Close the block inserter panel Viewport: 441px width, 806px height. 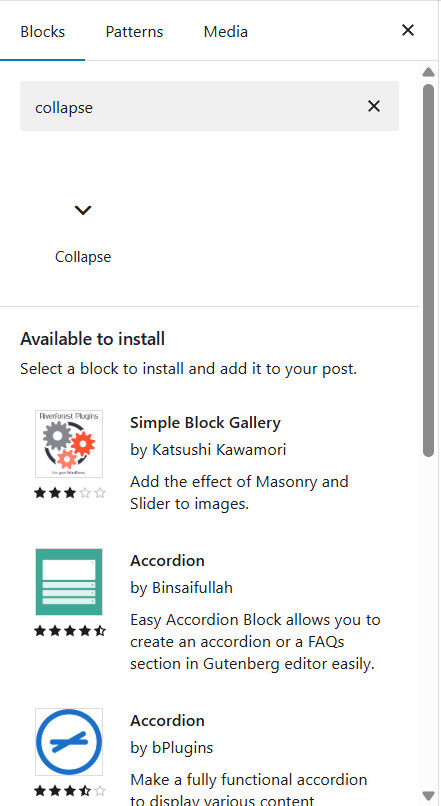point(408,30)
